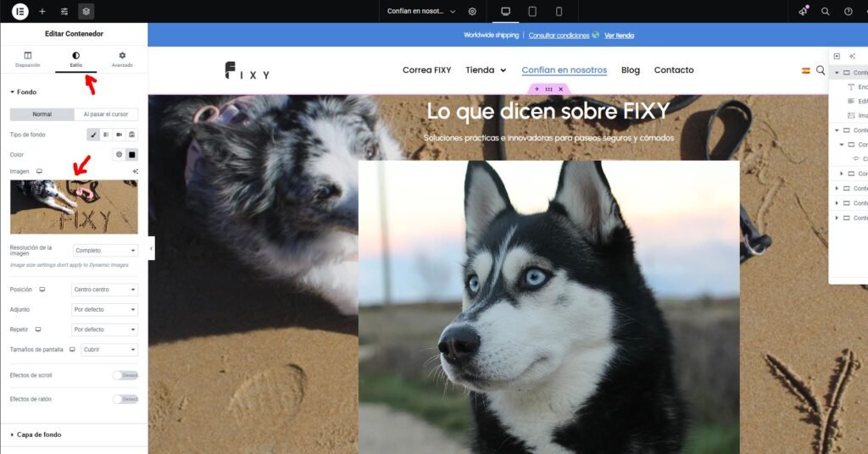Expand the Capa de fondo section
Image resolution: width=868 pixels, height=454 pixels.
[39, 435]
